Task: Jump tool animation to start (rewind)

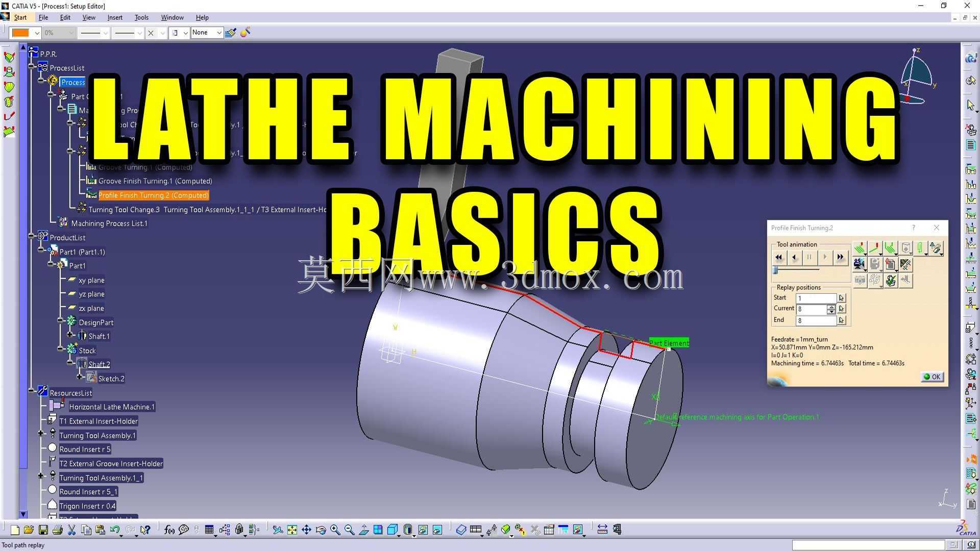Action: point(779,257)
